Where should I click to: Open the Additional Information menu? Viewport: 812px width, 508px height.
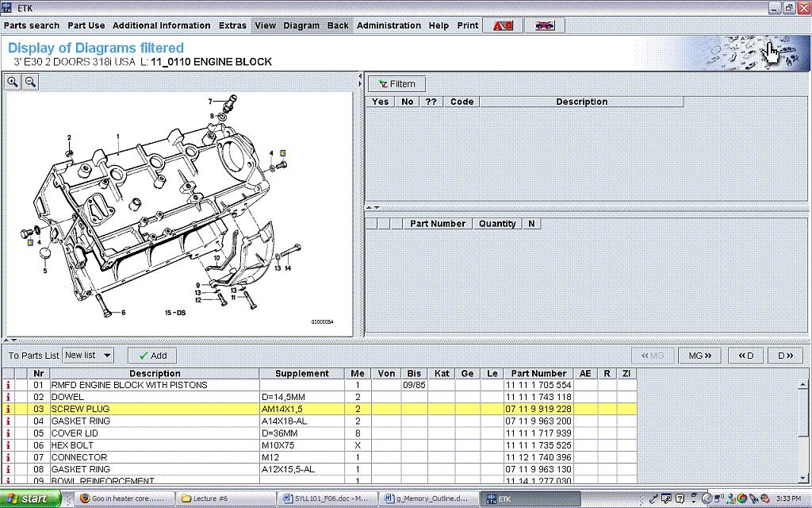(x=161, y=25)
